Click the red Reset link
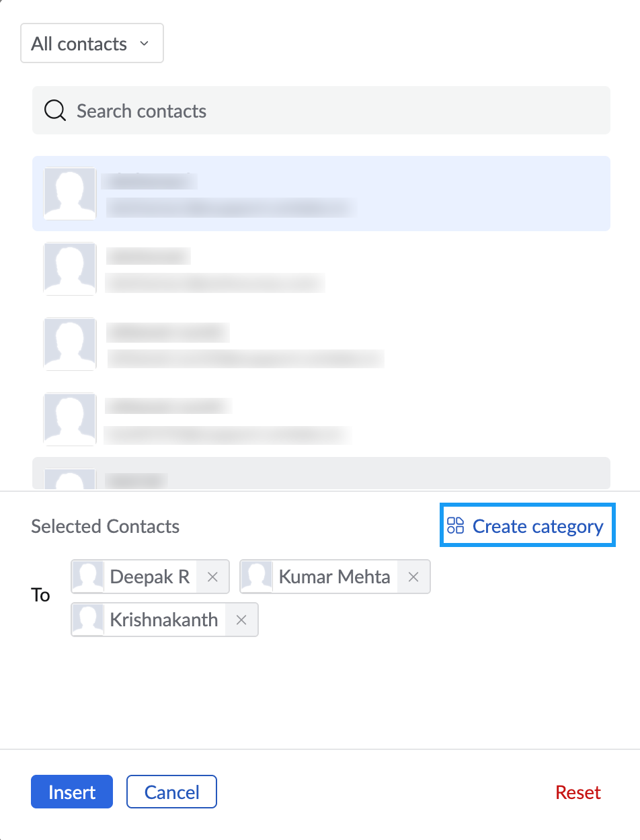640x840 pixels. [x=578, y=792]
